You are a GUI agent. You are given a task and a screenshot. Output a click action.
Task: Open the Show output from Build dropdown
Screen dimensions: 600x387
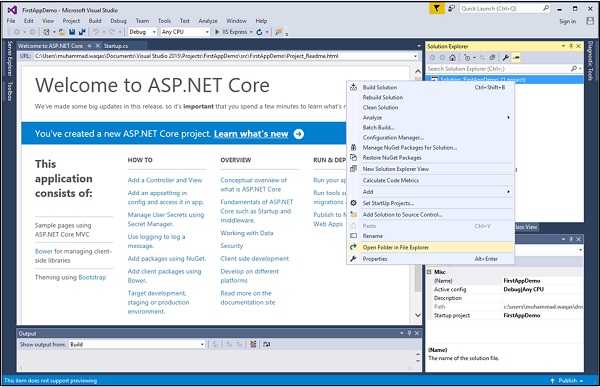pyautogui.click(x=137, y=345)
